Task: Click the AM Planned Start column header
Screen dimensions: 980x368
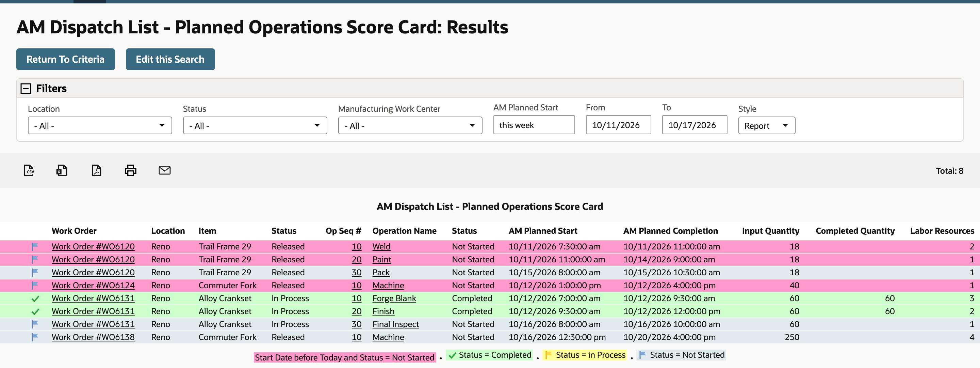Action: pyautogui.click(x=543, y=231)
